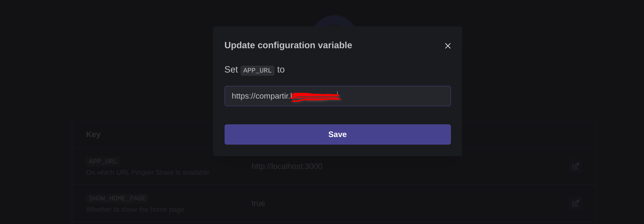Click the true value for SHOW_HOME_PAGE

(x=258, y=203)
